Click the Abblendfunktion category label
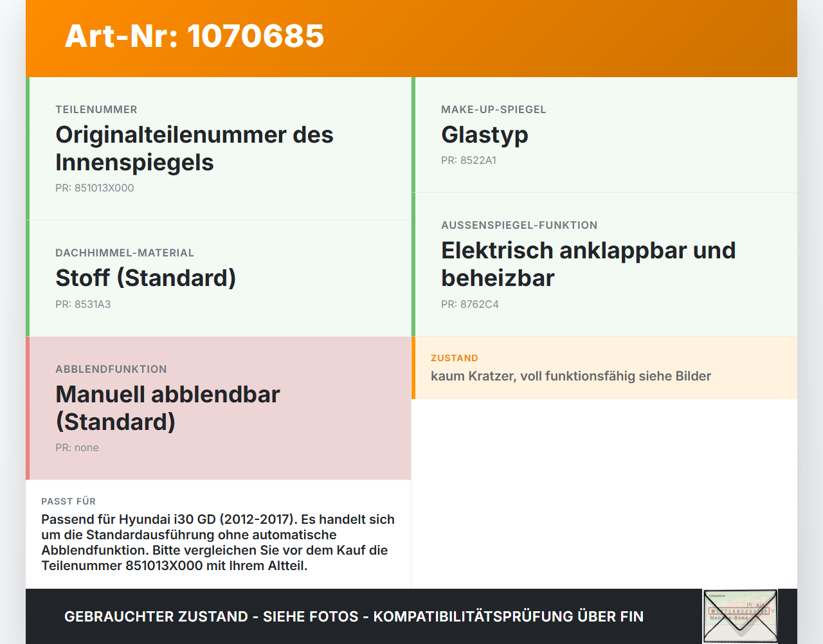The image size is (823, 644). (x=111, y=369)
